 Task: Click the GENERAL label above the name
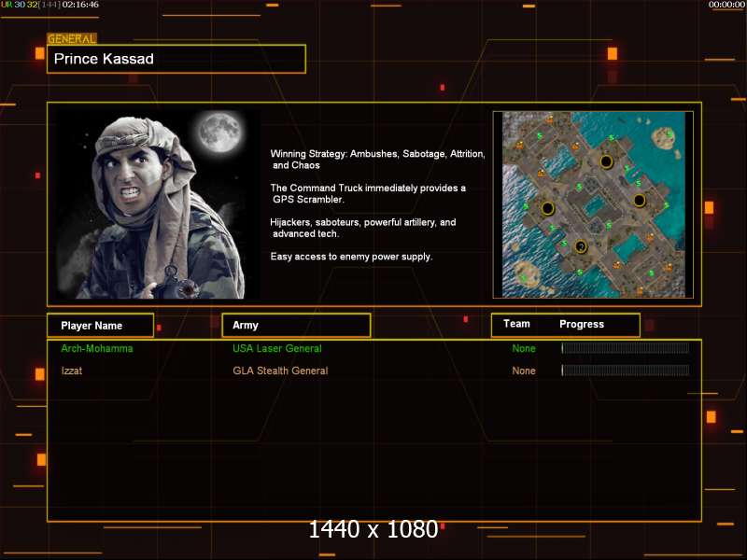[72, 38]
